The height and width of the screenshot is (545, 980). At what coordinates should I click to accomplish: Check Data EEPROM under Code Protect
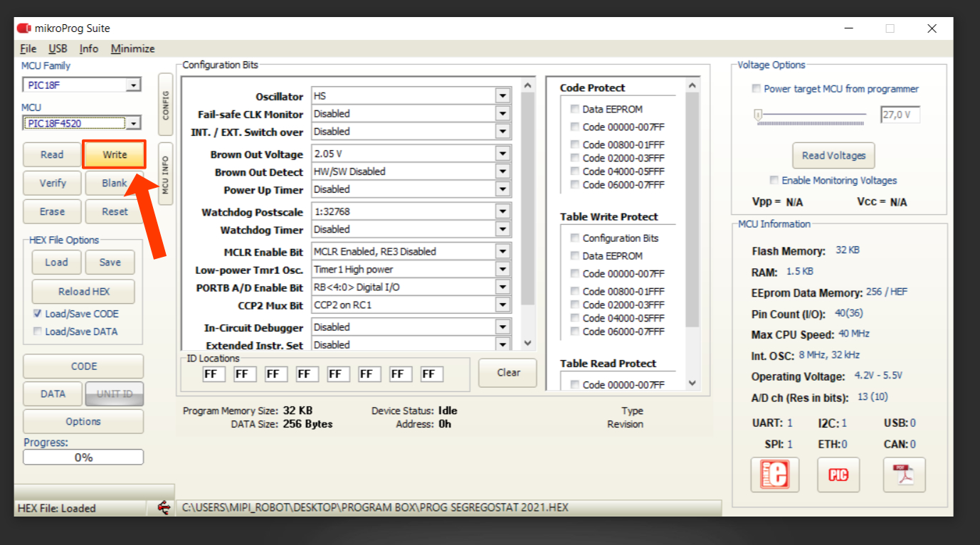pos(574,110)
